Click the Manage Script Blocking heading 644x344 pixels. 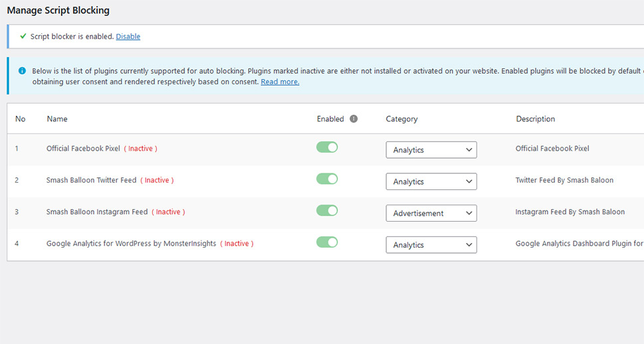[58, 11]
